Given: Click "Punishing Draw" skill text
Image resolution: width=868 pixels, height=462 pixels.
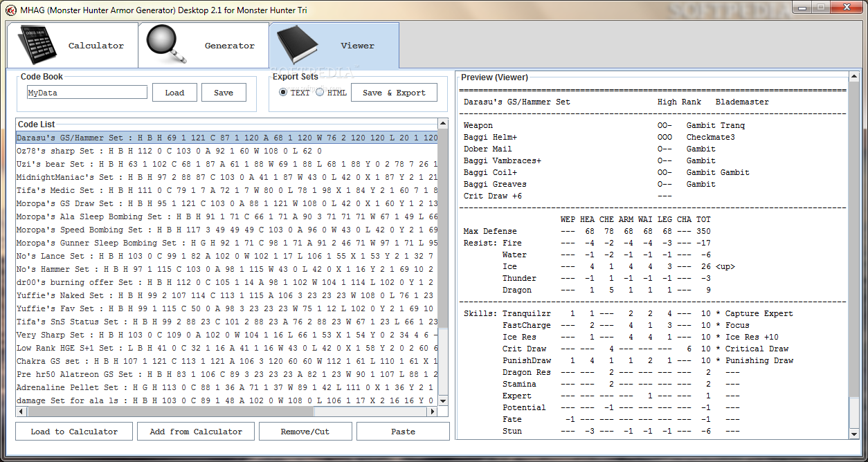Looking at the screenshot, I should click(x=759, y=360).
